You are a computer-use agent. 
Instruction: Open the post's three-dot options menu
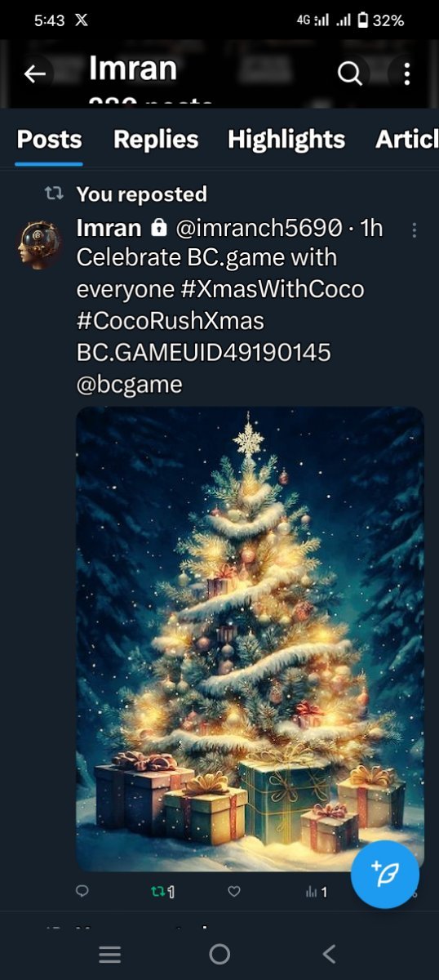(414, 229)
